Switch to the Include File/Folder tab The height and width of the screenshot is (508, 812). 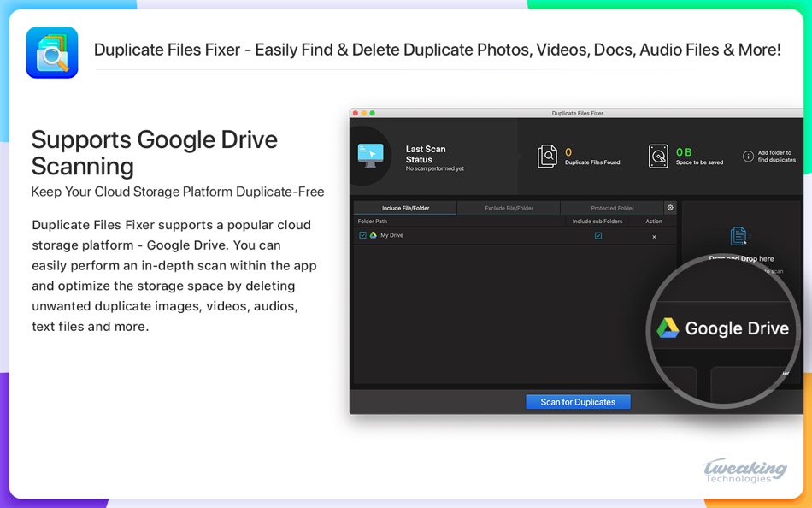(405, 208)
